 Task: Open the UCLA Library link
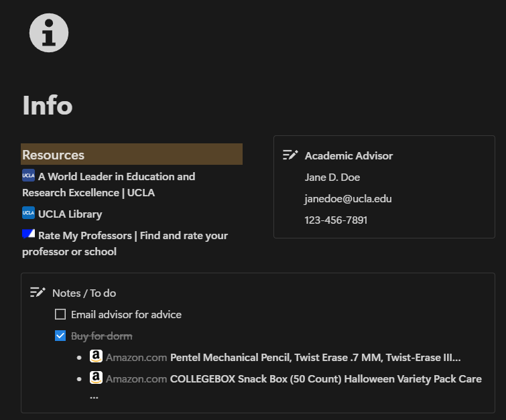tap(70, 214)
